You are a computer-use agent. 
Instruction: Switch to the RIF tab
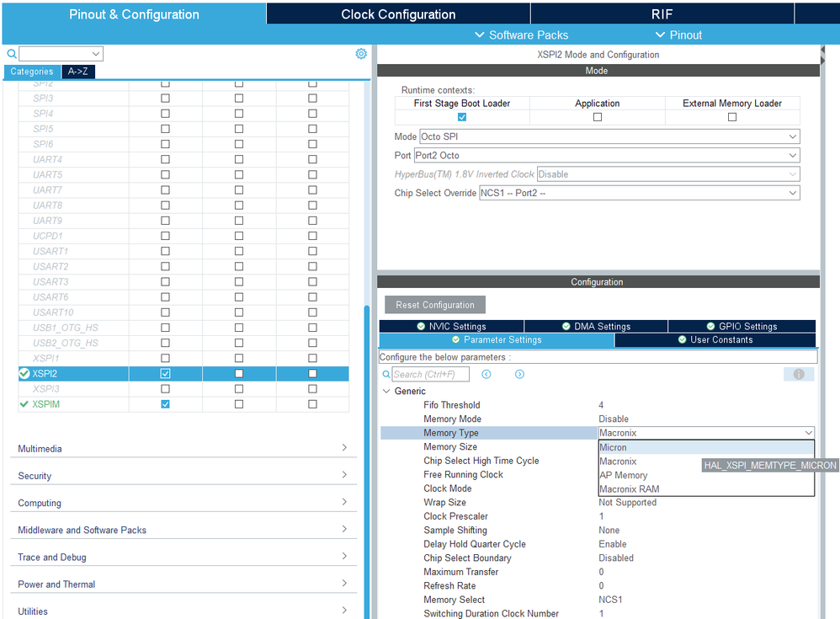coord(662,14)
